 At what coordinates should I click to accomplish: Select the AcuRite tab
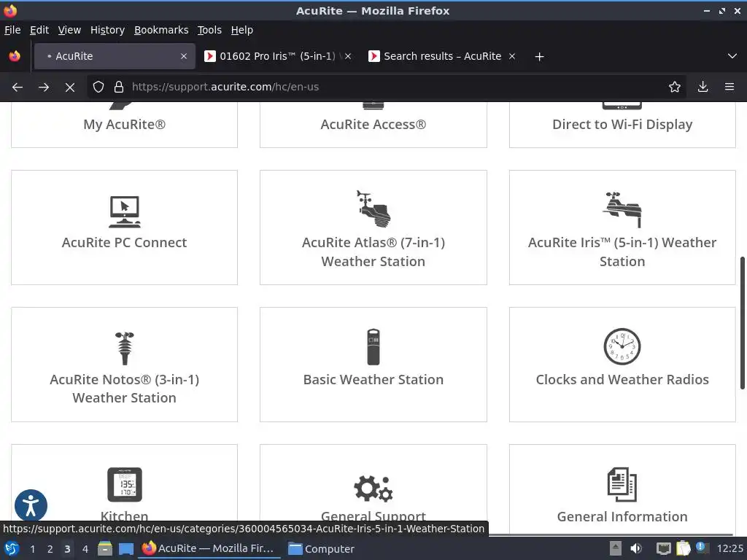[x=115, y=56]
